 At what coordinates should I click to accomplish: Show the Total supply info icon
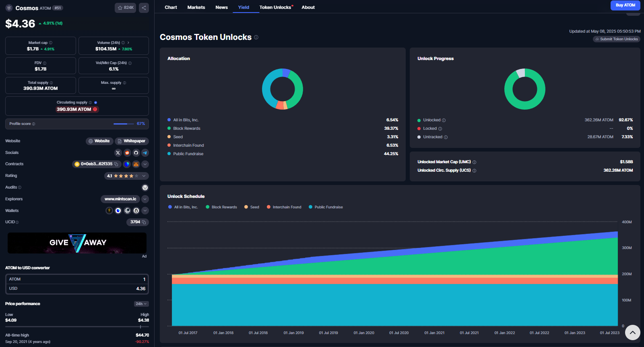coord(51,83)
